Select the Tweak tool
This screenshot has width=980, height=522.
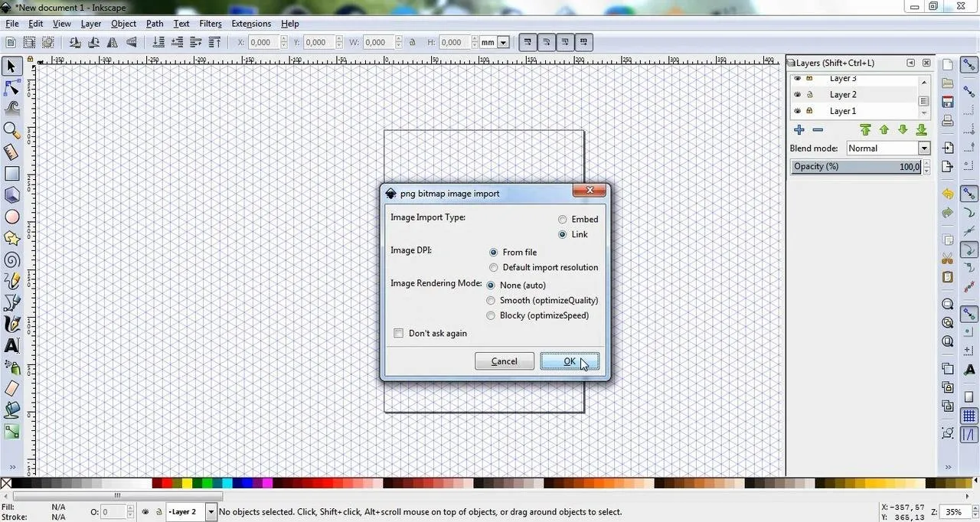[x=11, y=109]
